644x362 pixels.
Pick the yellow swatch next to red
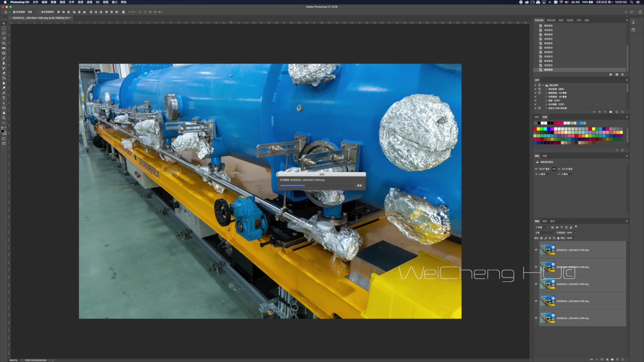pyautogui.click(x=538, y=129)
